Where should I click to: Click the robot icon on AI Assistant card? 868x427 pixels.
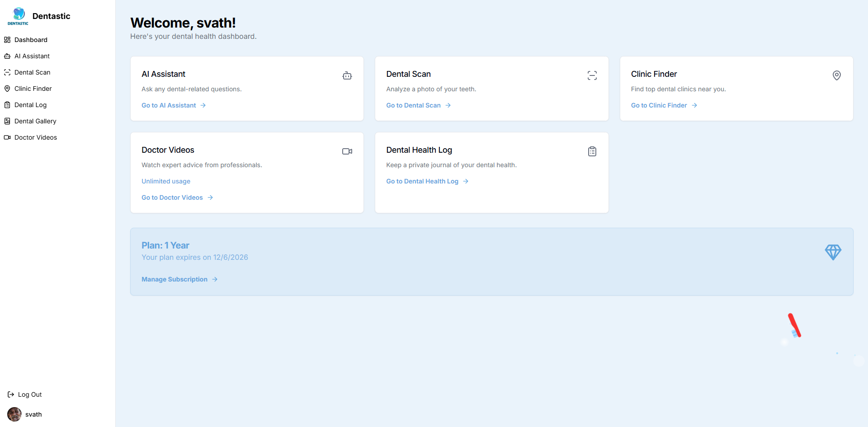pos(347,75)
